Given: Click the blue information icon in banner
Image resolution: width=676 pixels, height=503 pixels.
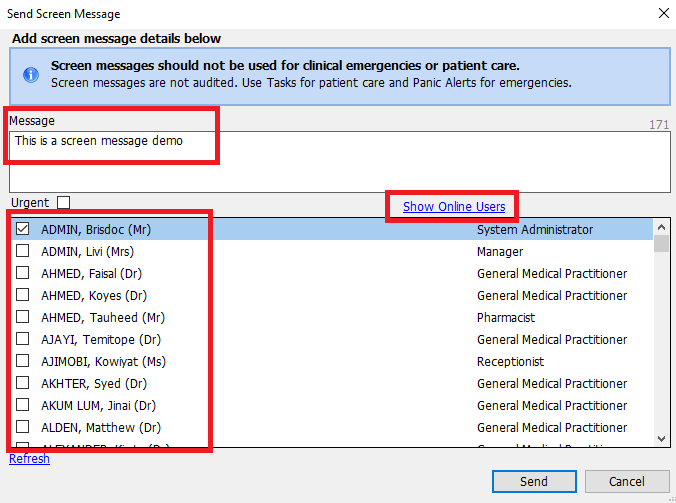Looking at the screenshot, I should [x=31, y=75].
